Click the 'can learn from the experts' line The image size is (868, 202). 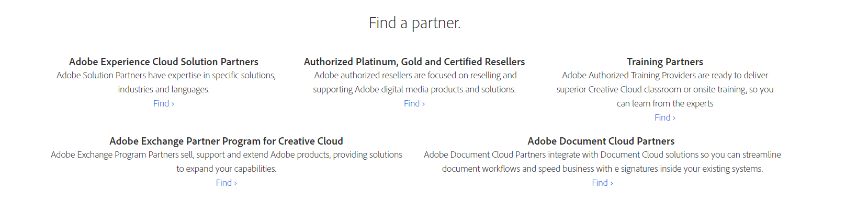pyautogui.click(x=665, y=103)
